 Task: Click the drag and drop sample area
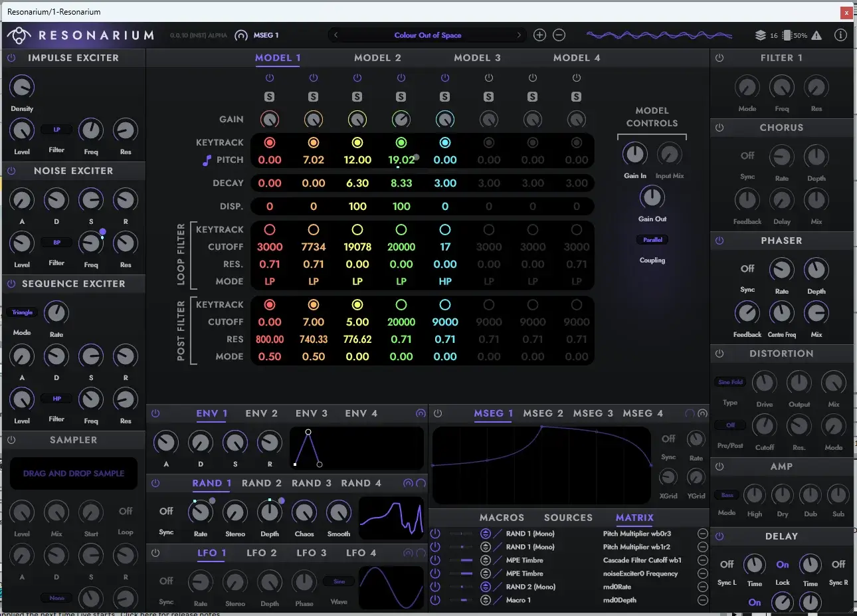pos(73,473)
